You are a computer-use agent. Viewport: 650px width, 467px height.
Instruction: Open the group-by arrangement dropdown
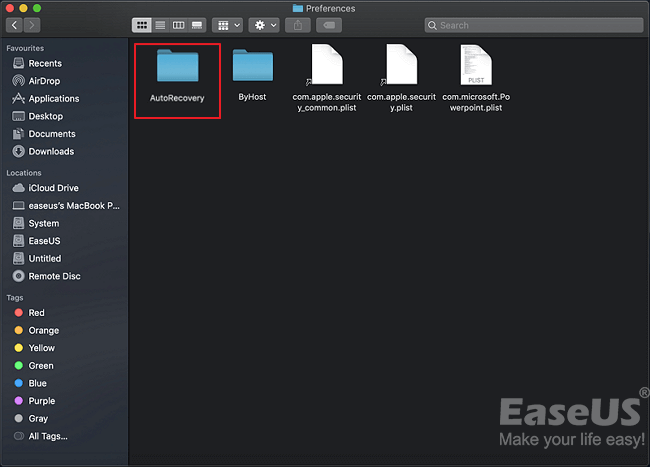click(x=228, y=25)
